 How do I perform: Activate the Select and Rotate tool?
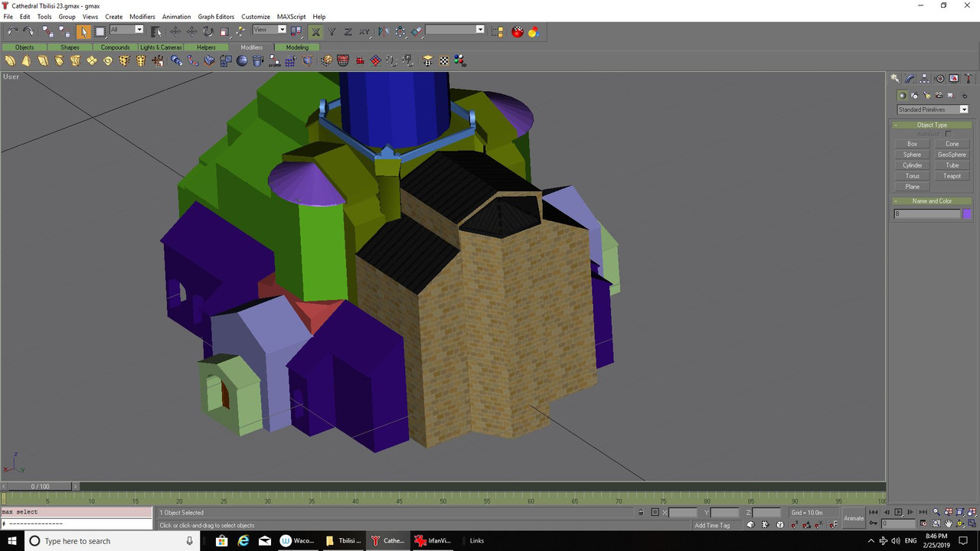click(207, 31)
